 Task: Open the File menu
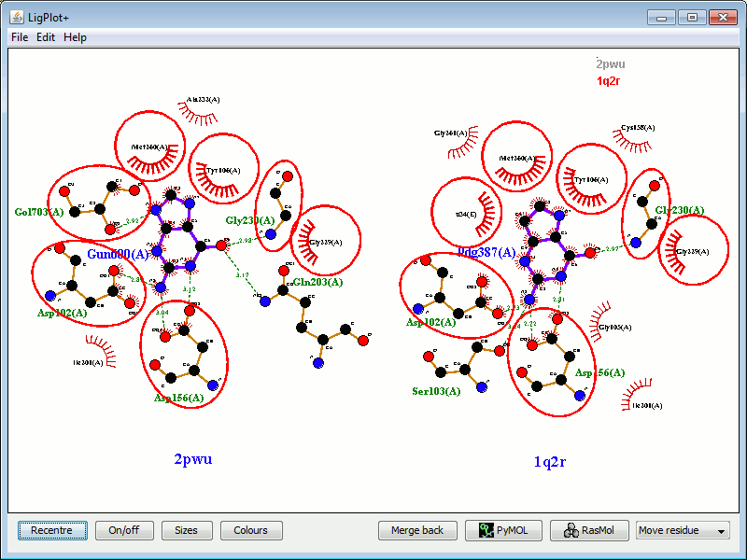(20, 37)
